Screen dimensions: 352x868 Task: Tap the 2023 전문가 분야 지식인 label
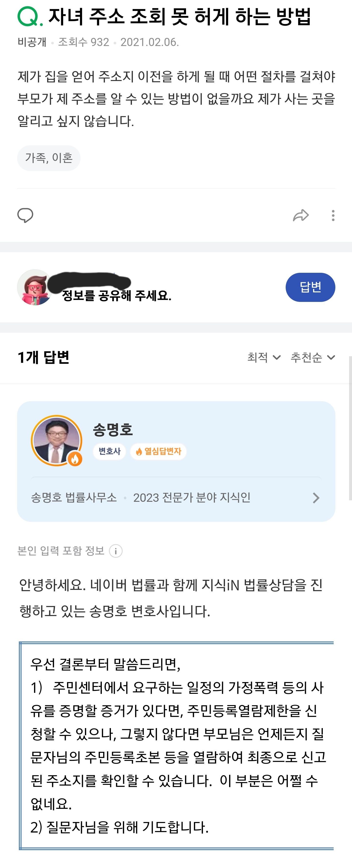pos(191,498)
